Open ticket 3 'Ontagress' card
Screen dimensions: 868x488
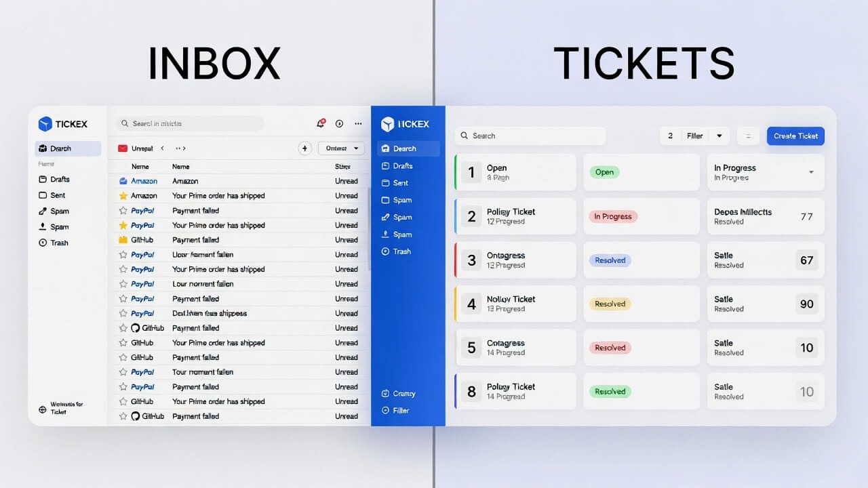click(515, 260)
